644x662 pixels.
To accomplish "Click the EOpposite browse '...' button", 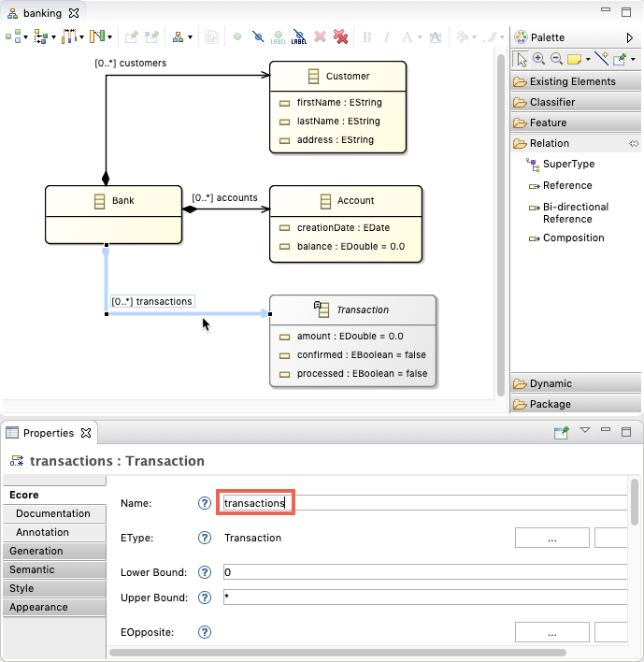I will point(552,632).
